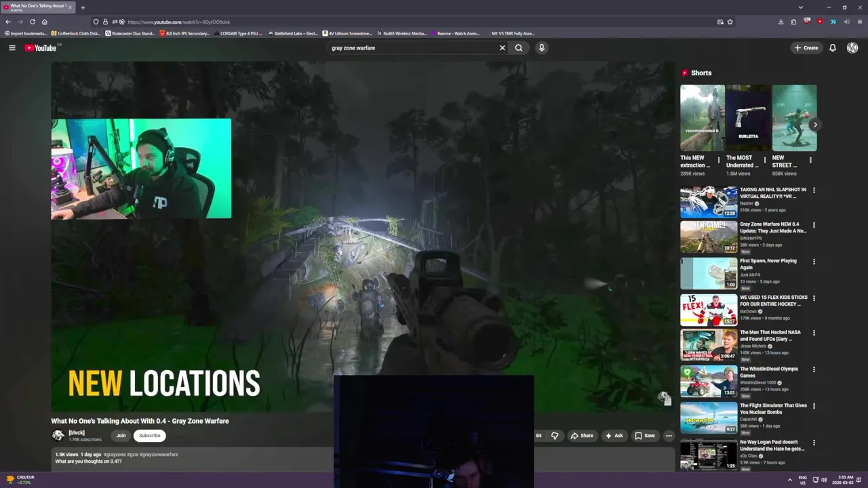868x488 pixels.
Task: Clear the search box text
Action: [x=502, y=47]
